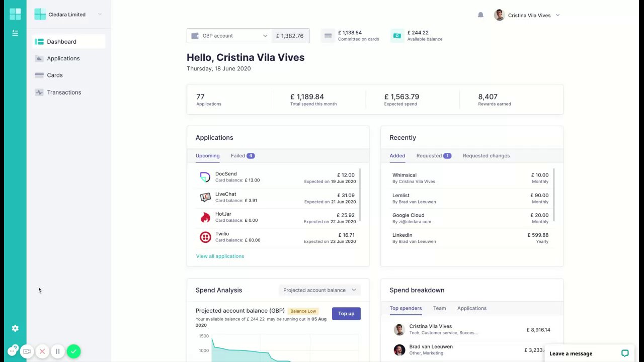This screenshot has width=644, height=362.
Task: Click the chat bubble icon in message widget
Action: click(x=625, y=353)
